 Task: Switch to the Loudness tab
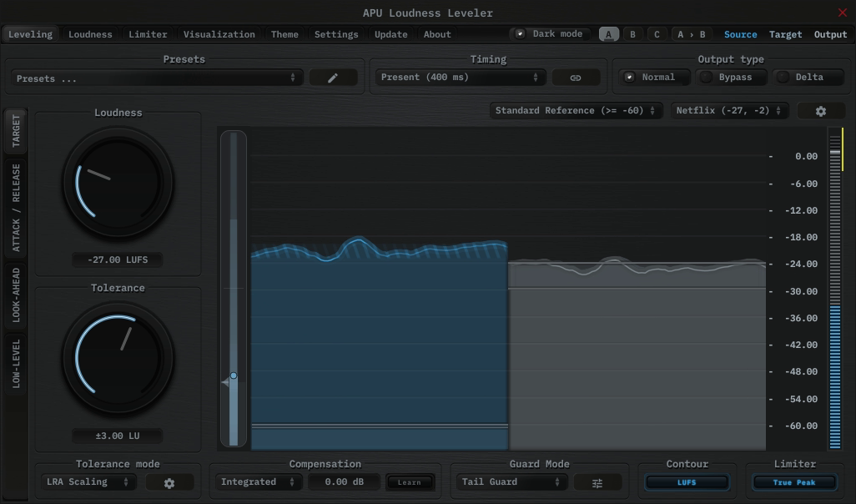point(90,34)
